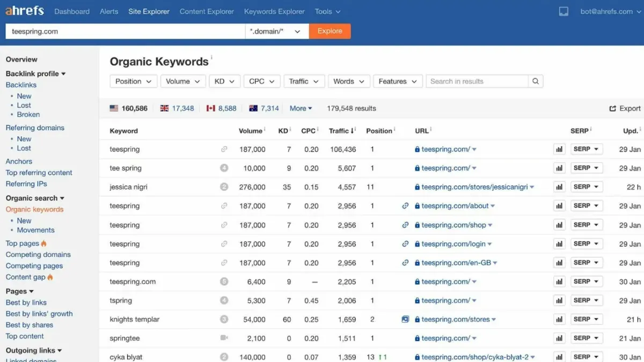This screenshot has width=644, height=362.
Task: Open Competing domains in sidebar
Action: (x=38, y=255)
